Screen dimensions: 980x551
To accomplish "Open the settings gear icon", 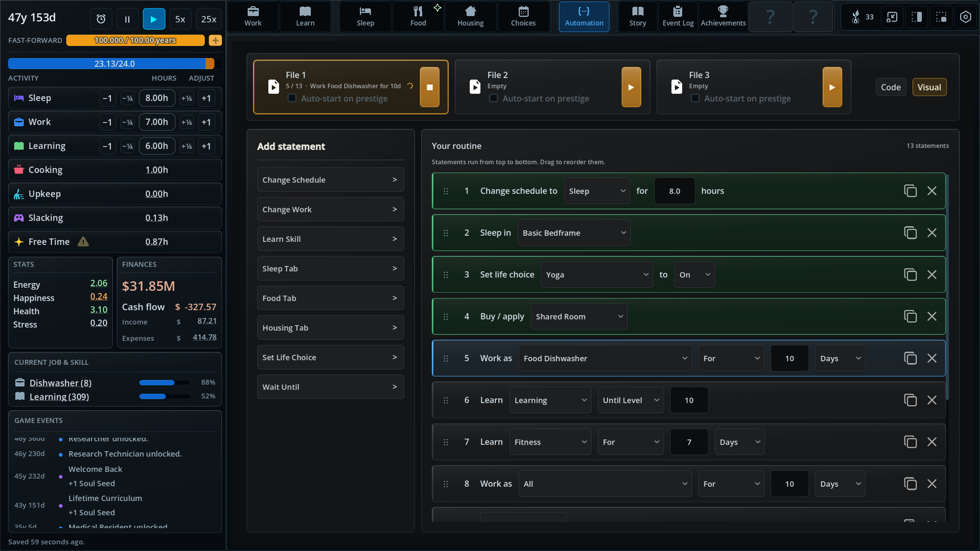I will point(965,17).
